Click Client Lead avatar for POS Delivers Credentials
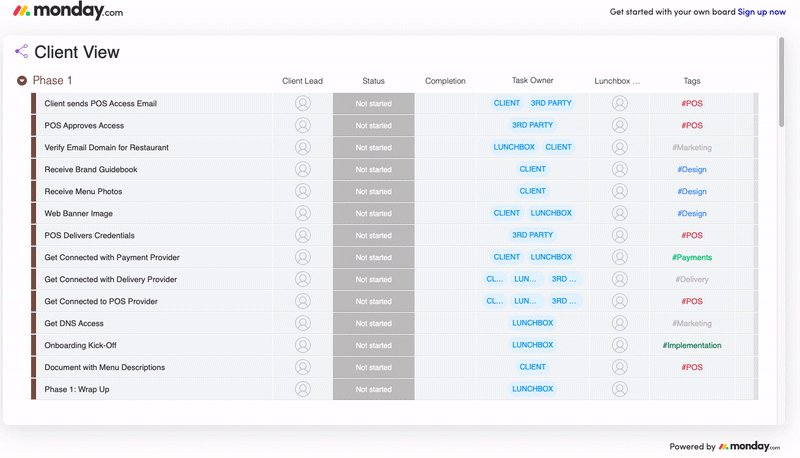The height and width of the screenshot is (458, 800). (303, 235)
